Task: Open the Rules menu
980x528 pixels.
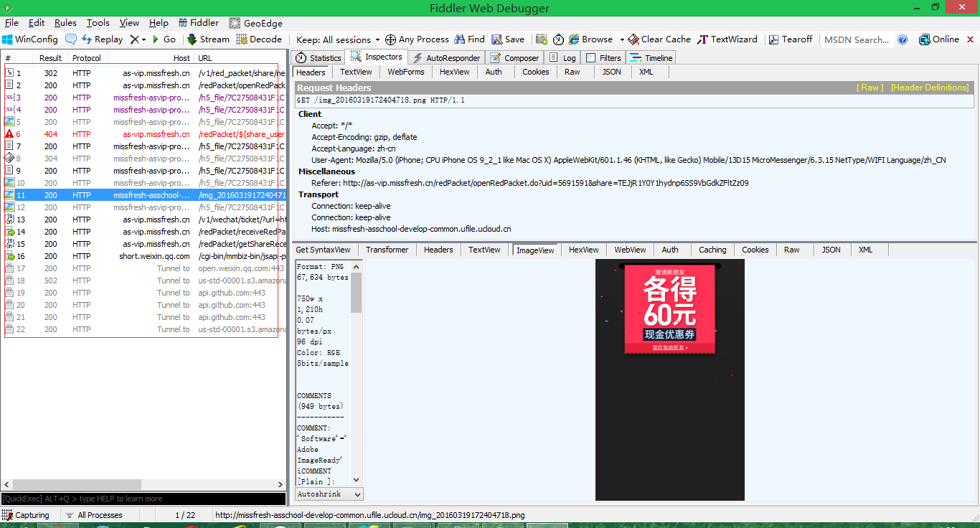Action: click(65, 23)
